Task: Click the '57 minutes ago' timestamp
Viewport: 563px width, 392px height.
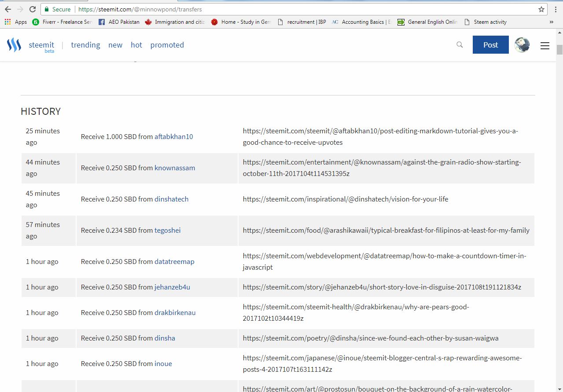Action: tap(43, 231)
